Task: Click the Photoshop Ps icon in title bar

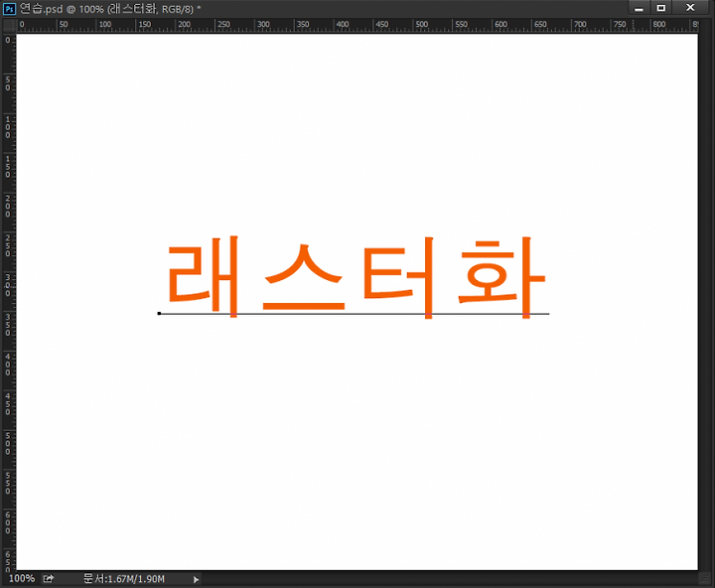Action: [9, 9]
